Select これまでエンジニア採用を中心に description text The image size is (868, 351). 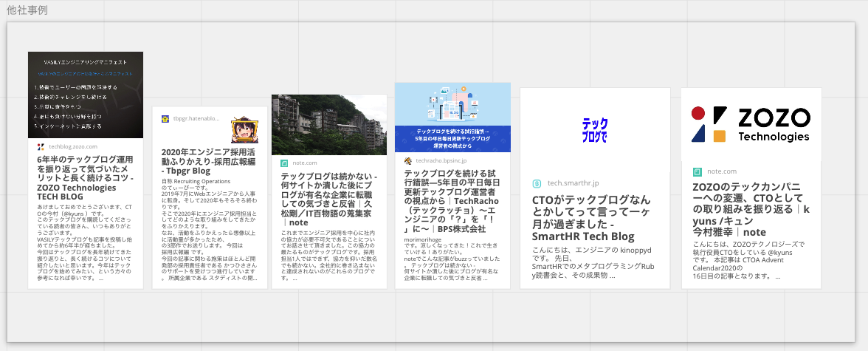329,256
